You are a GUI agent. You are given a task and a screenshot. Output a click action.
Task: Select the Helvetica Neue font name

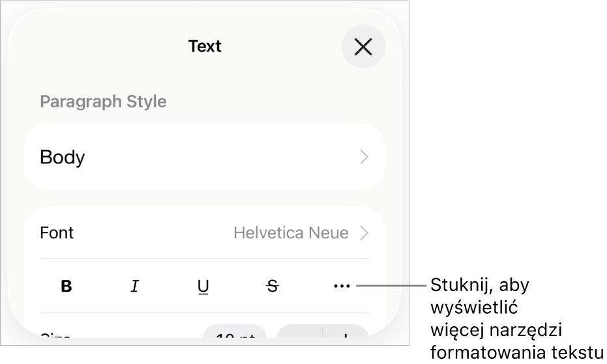[291, 232]
